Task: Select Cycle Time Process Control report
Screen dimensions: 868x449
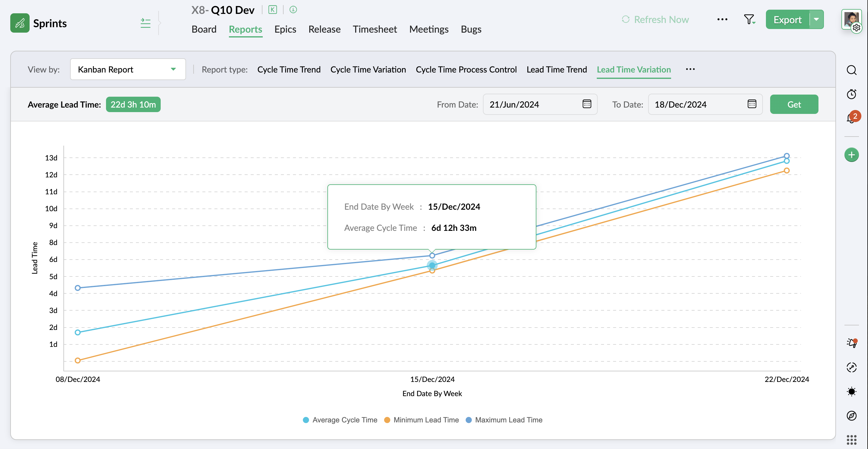Action: point(466,69)
